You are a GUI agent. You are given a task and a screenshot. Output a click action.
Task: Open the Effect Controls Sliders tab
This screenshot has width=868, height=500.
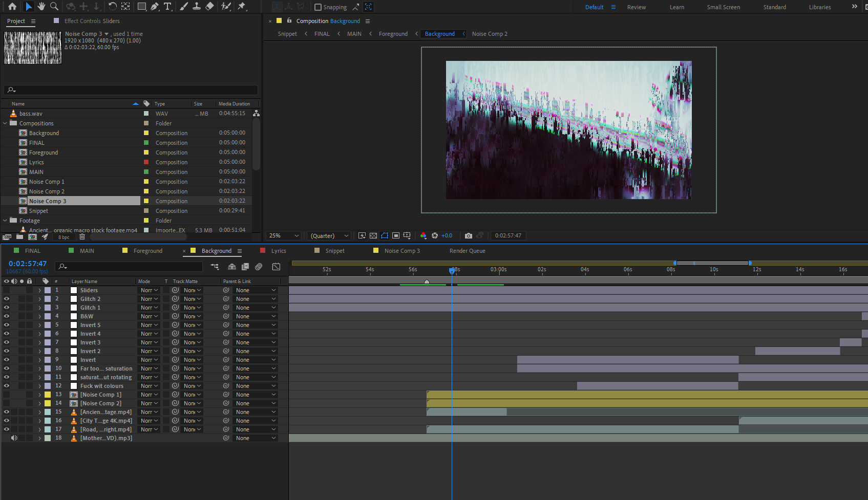92,21
